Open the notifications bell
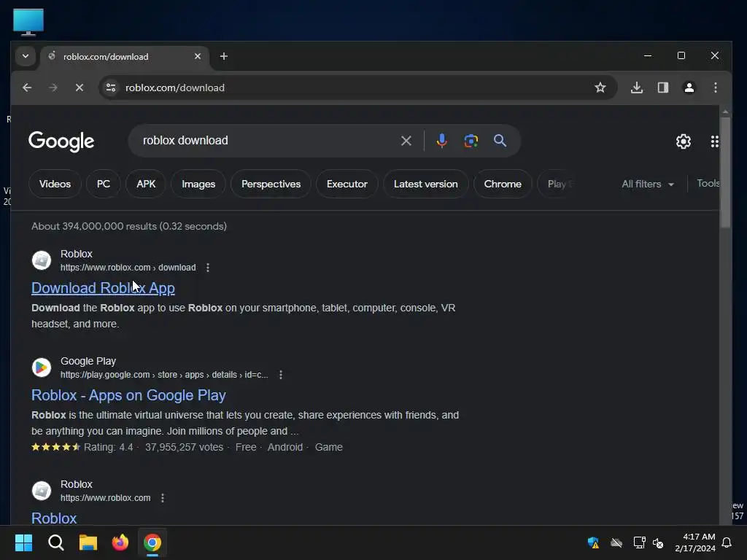This screenshot has height=560, width=747. pos(727,542)
